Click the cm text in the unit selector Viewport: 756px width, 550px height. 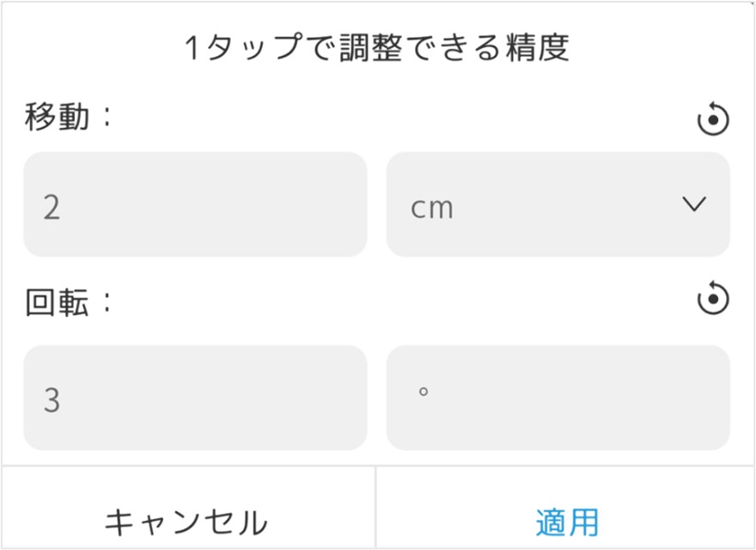tap(431, 208)
